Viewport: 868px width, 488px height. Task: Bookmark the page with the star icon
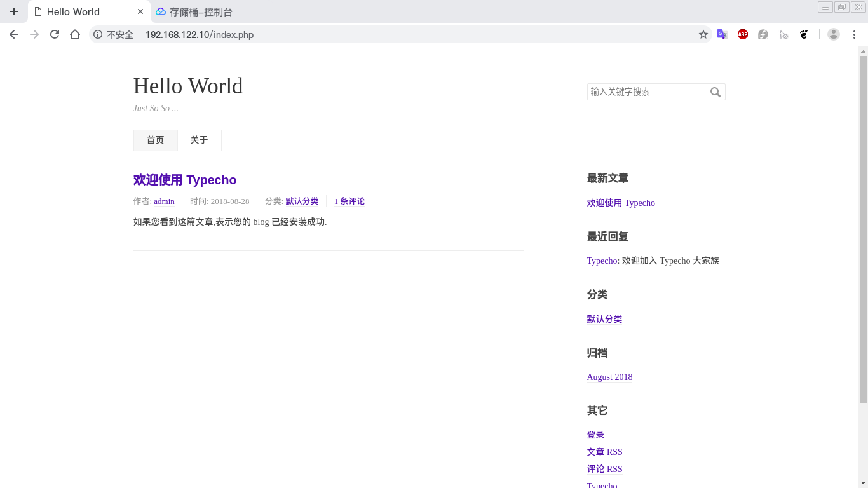pos(703,34)
